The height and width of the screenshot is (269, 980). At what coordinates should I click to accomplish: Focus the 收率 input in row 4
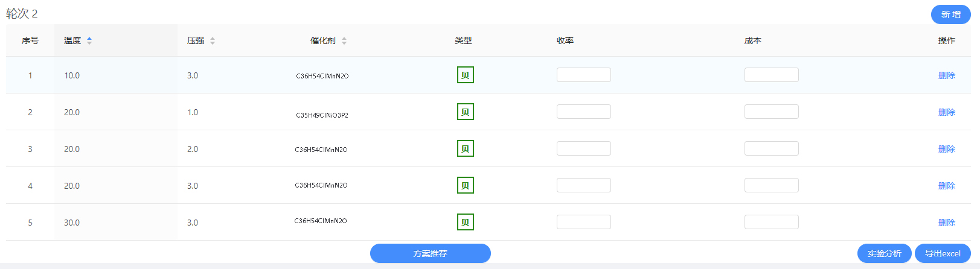(x=583, y=185)
